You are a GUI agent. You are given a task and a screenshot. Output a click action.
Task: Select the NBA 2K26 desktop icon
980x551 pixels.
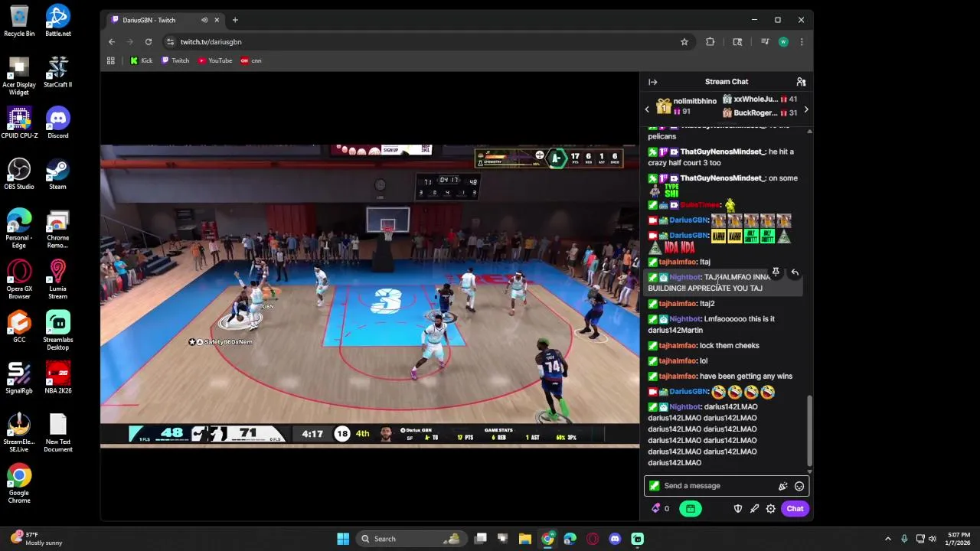[x=57, y=377]
